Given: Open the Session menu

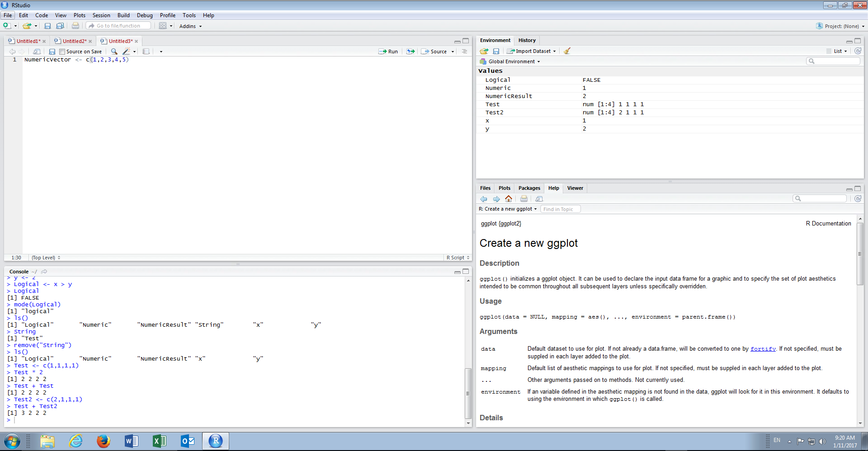Looking at the screenshot, I should 101,15.
